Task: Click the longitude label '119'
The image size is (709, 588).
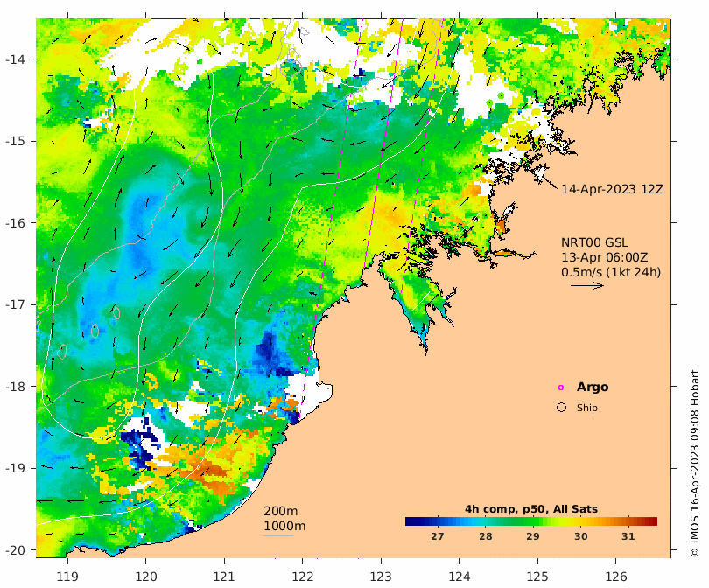Action: click(67, 577)
